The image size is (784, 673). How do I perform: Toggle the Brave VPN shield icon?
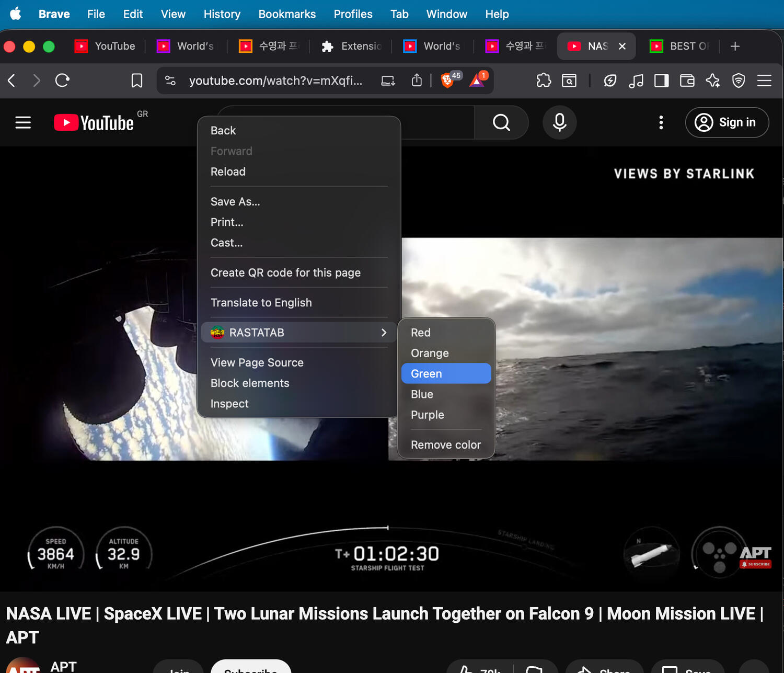tap(738, 81)
